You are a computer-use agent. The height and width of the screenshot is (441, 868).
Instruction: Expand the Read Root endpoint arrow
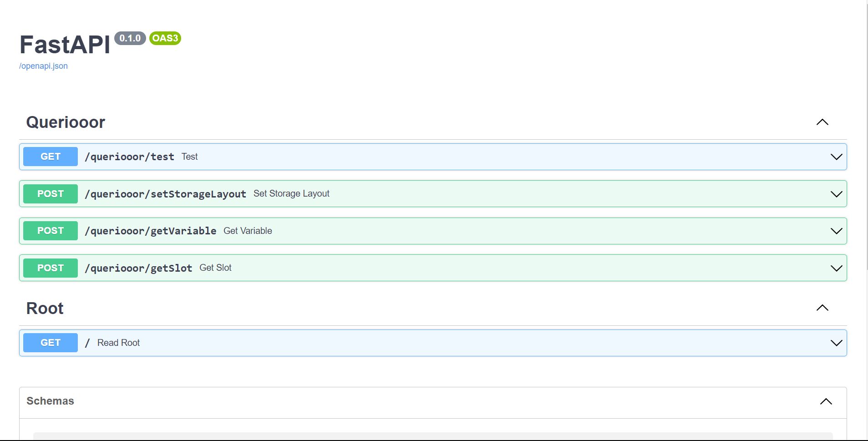(836, 343)
